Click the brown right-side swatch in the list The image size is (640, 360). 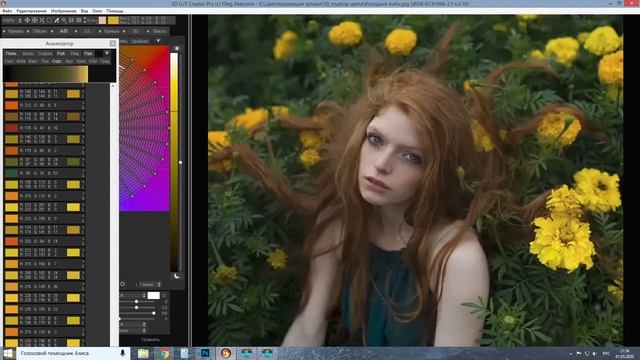pyautogui.click(x=73, y=117)
